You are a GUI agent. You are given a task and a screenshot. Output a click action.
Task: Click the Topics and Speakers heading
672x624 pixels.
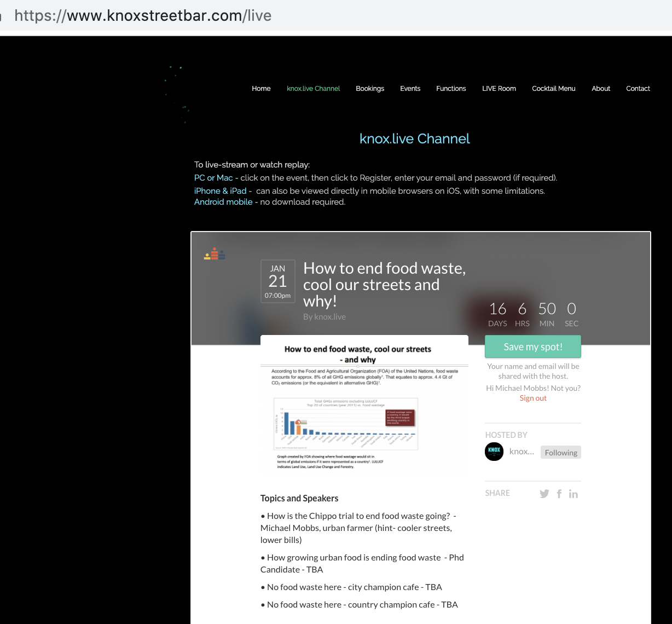299,498
